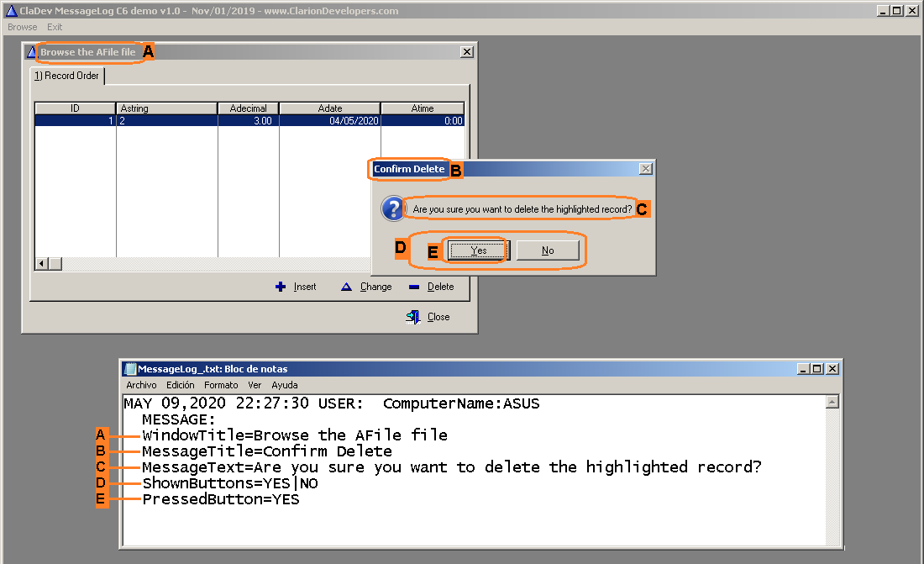This screenshot has height=564, width=924.
Task: Select the 3.00 decimal cell
Action: [x=248, y=121]
